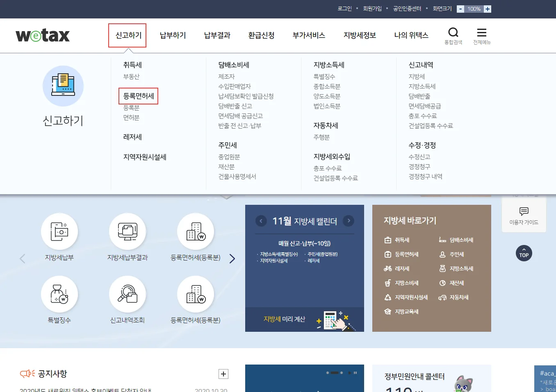The height and width of the screenshot is (392, 556).
Task: Select 등록면허세 in 신고하기 submenu
Action: 139,96
